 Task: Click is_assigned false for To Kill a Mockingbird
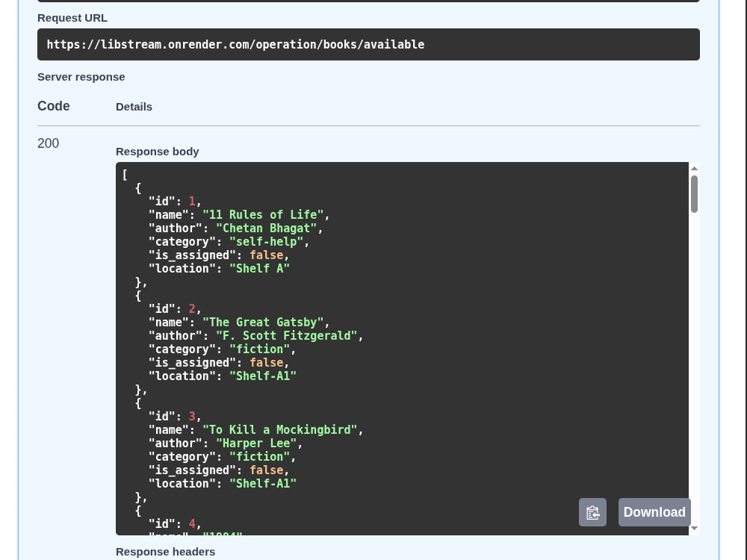267,470
